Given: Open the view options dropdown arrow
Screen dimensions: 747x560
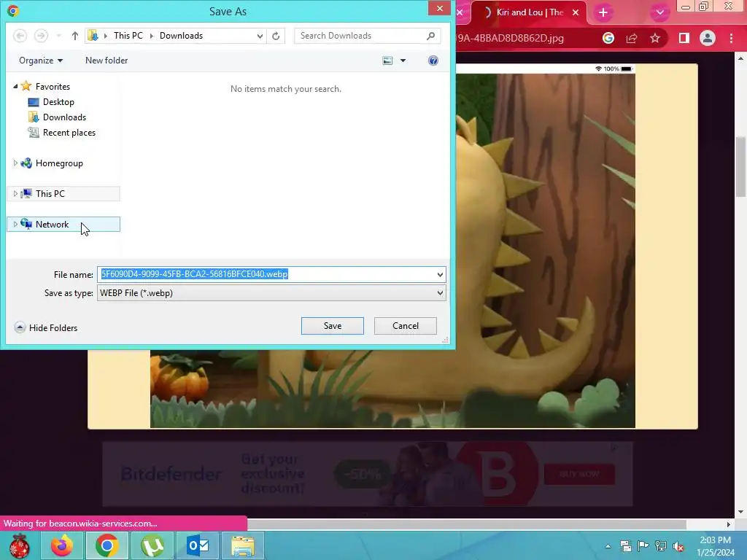Looking at the screenshot, I should click(x=403, y=61).
